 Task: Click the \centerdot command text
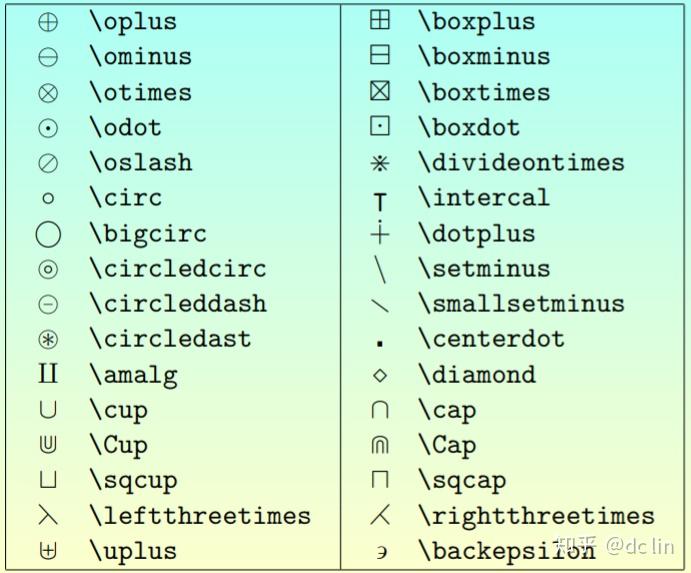(x=491, y=339)
